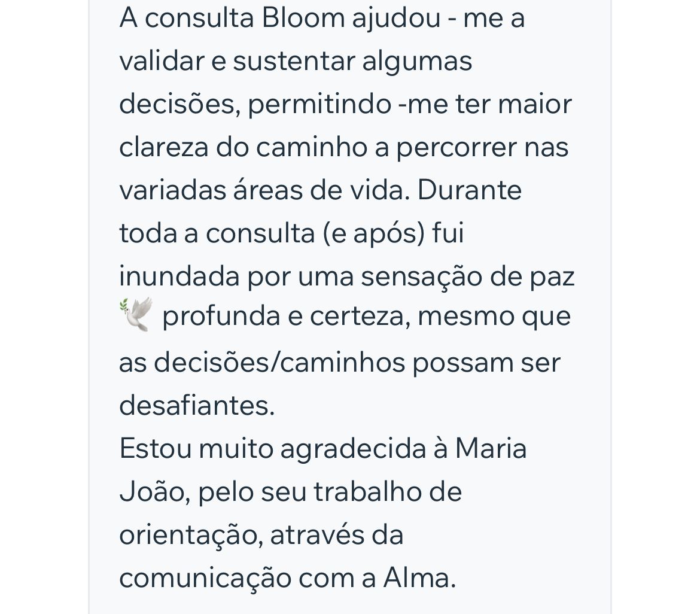Click the word "Bloom" in the first line
The image size is (700, 614).
pos(303,19)
